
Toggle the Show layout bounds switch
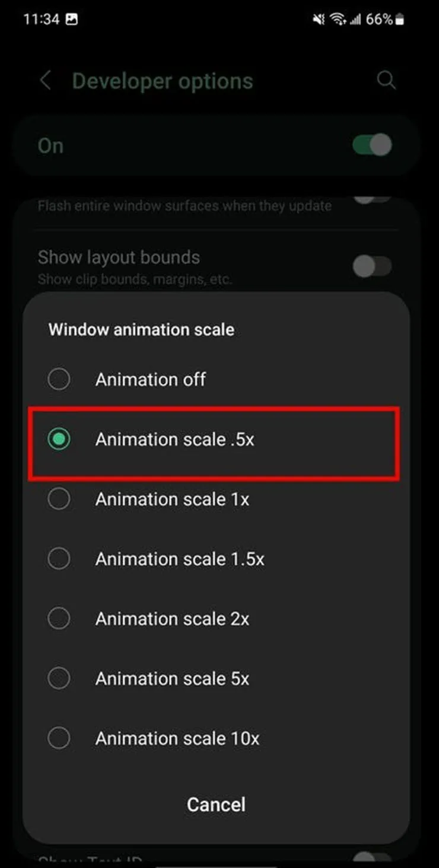click(372, 266)
